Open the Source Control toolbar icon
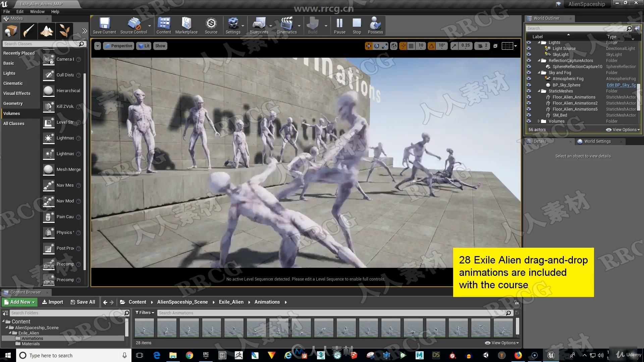Viewport: 644px width, 362px height. point(134,25)
